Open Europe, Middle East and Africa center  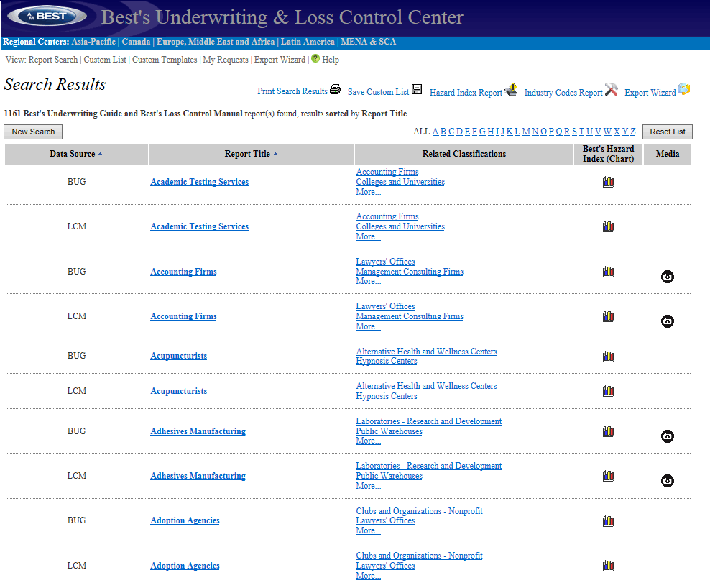pyautogui.click(x=216, y=42)
